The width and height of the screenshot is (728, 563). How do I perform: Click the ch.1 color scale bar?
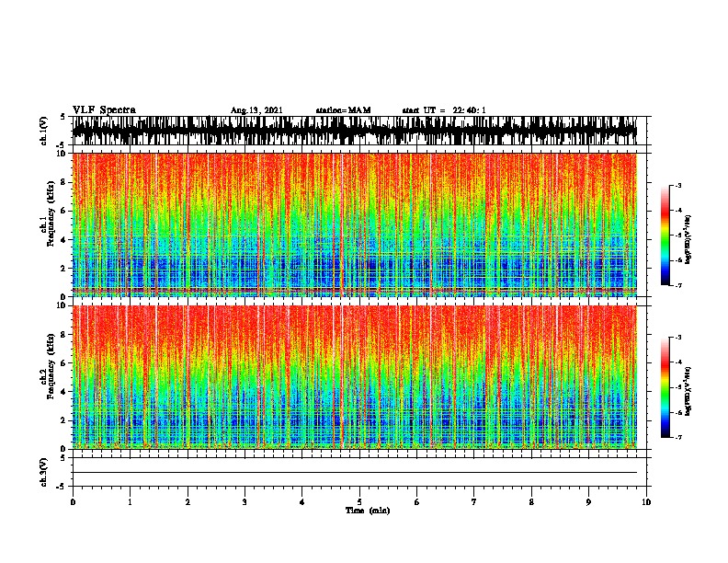[665, 236]
